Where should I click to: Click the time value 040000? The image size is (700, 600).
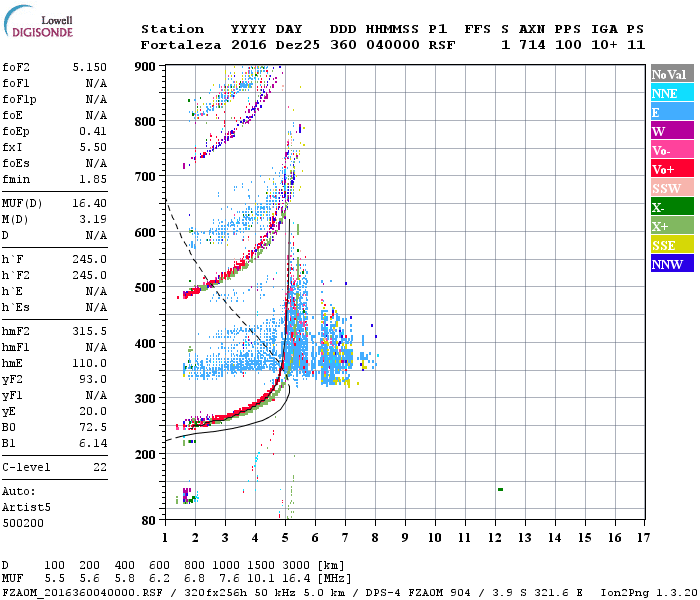click(x=393, y=45)
